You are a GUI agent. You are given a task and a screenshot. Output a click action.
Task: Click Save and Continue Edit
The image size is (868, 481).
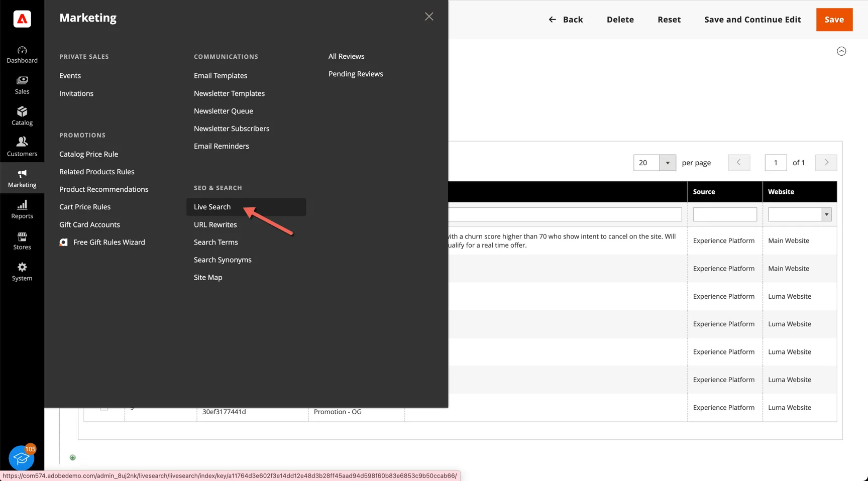[752, 20]
